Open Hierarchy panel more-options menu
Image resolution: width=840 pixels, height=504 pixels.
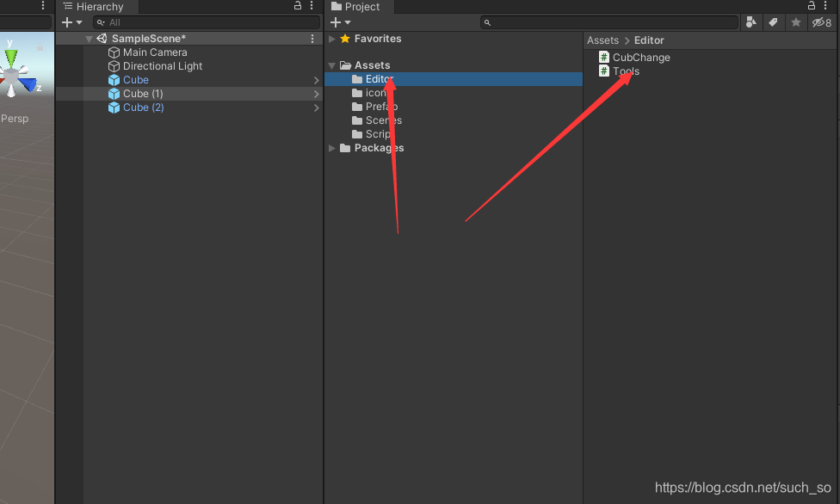[312, 6]
